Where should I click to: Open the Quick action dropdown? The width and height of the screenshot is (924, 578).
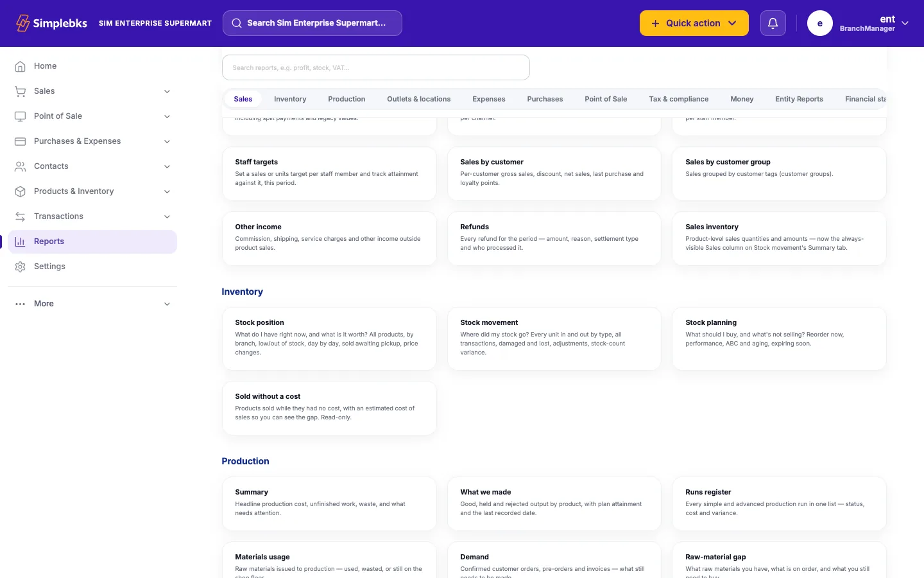[694, 23]
